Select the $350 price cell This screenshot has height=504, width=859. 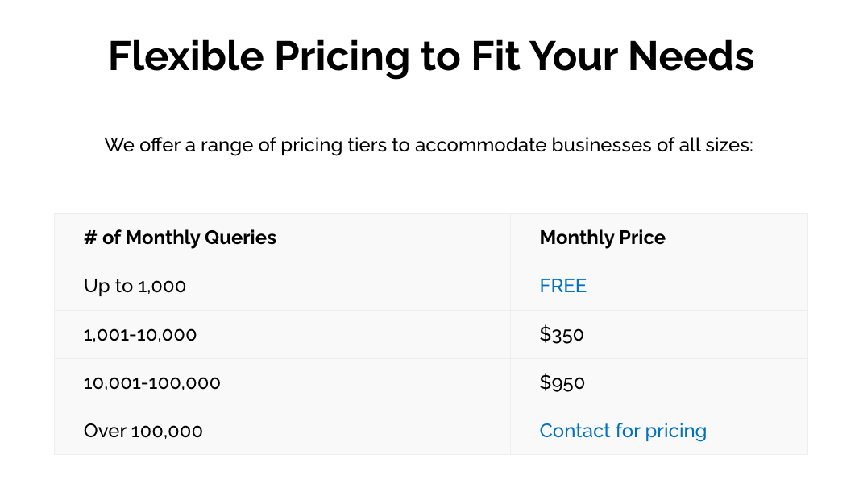(562, 334)
